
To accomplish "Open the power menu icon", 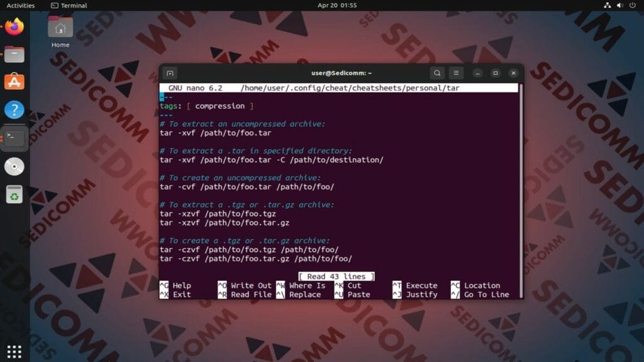I will point(633,5).
